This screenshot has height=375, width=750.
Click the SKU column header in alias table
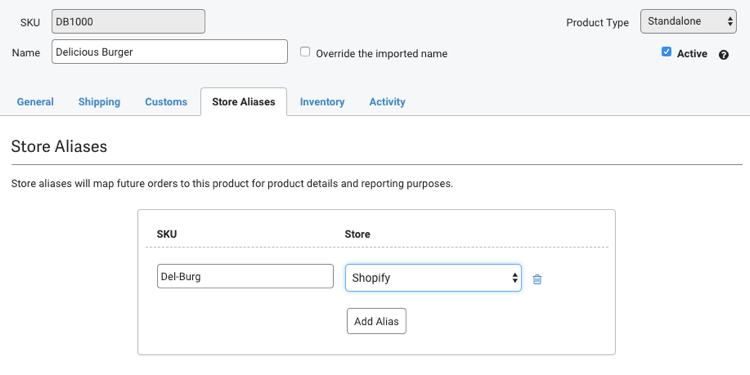click(167, 234)
